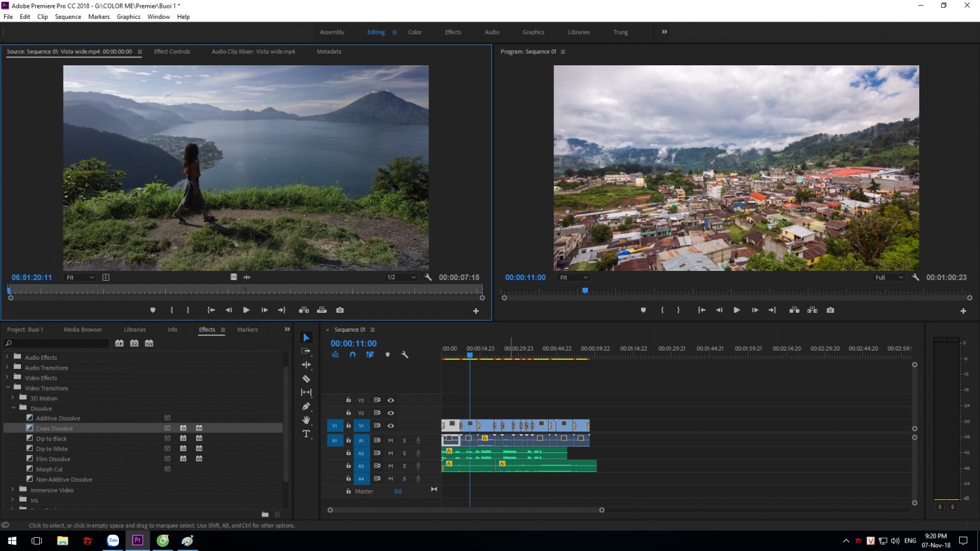Open the Sequence menu
This screenshot has width=980, height=551.
68,17
